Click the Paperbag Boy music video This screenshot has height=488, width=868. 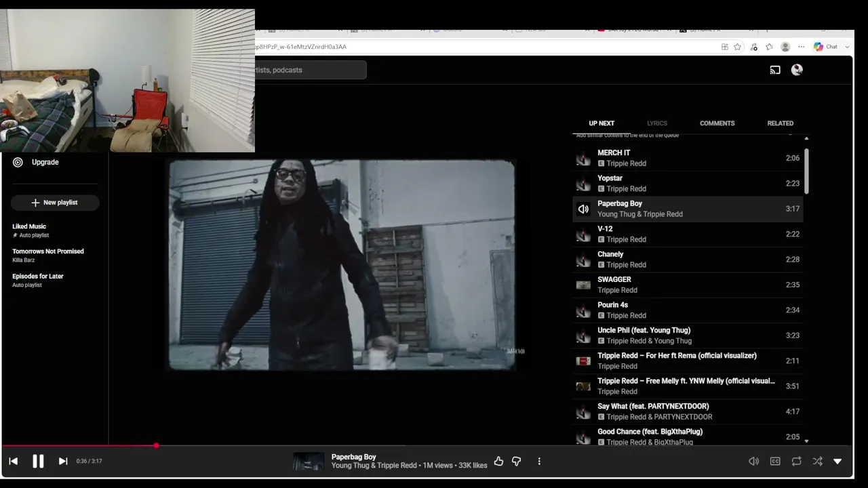(342, 265)
